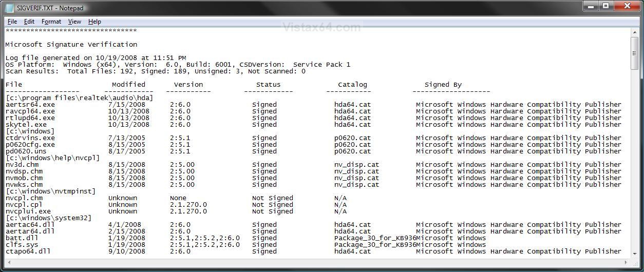This screenshot has width=644, height=272.
Task: Click the ctapo64.dll file name
Action: click(28, 251)
